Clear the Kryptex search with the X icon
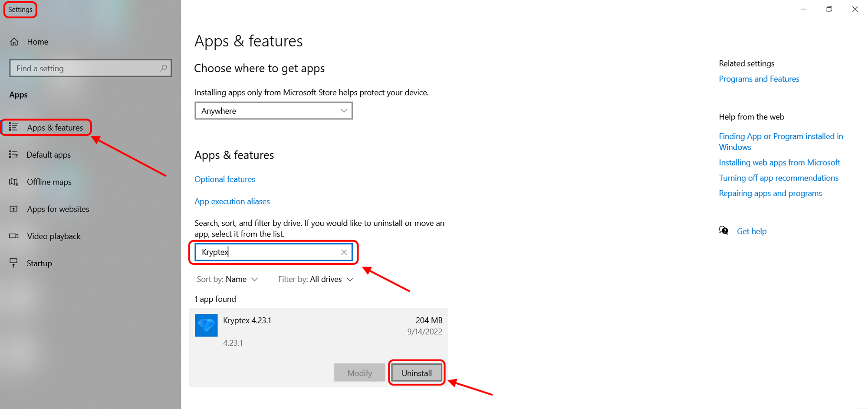Screen dimensions: 868x409 344,252
